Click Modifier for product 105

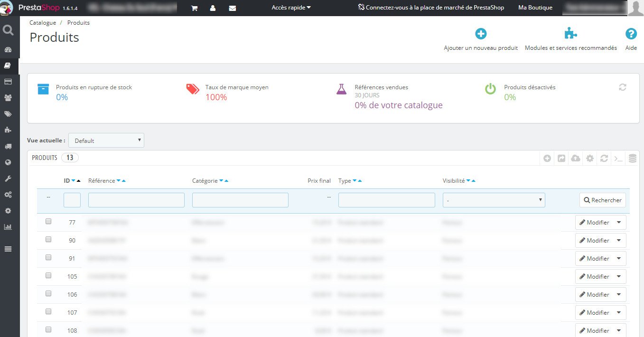594,277
